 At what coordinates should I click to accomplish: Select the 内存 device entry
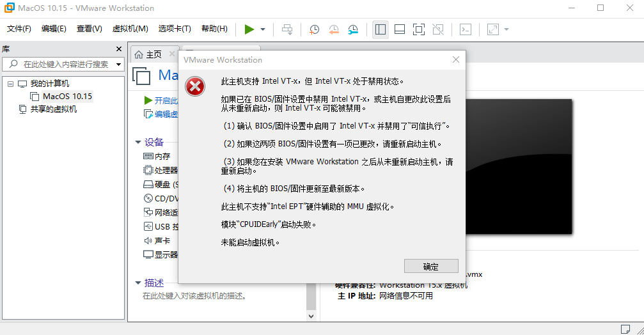click(x=157, y=157)
